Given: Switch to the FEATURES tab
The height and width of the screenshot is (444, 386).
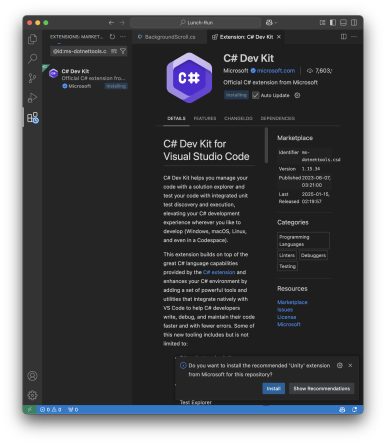Looking at the screenshot, I should [205, 118].
